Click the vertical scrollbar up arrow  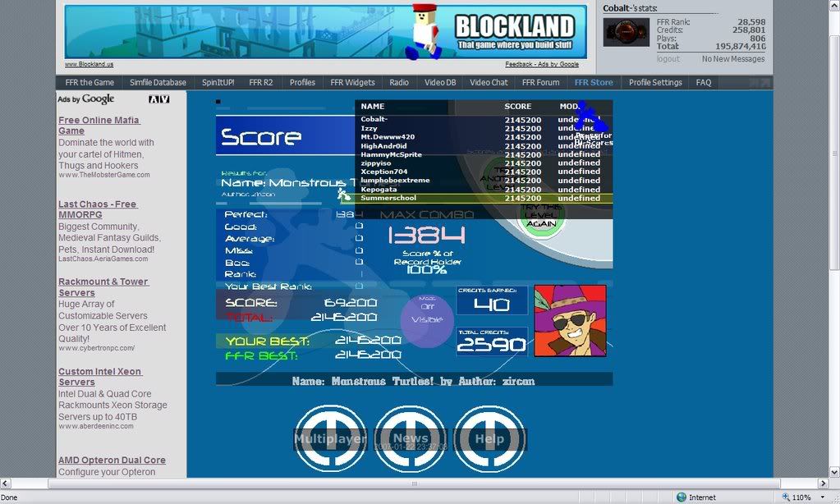834,5
